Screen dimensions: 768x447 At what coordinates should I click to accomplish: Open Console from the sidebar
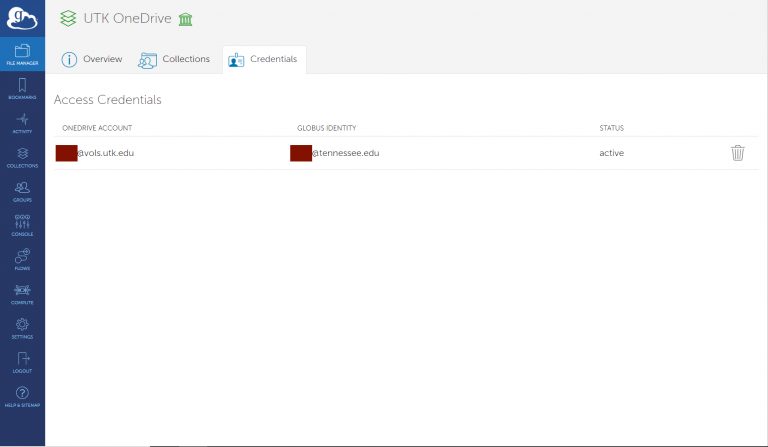tap(22, 225)
